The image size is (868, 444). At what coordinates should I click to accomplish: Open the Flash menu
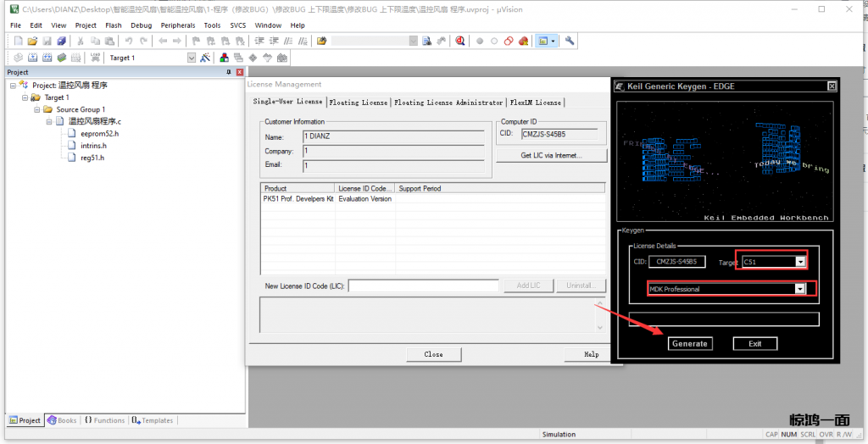[x=113, y=25]
